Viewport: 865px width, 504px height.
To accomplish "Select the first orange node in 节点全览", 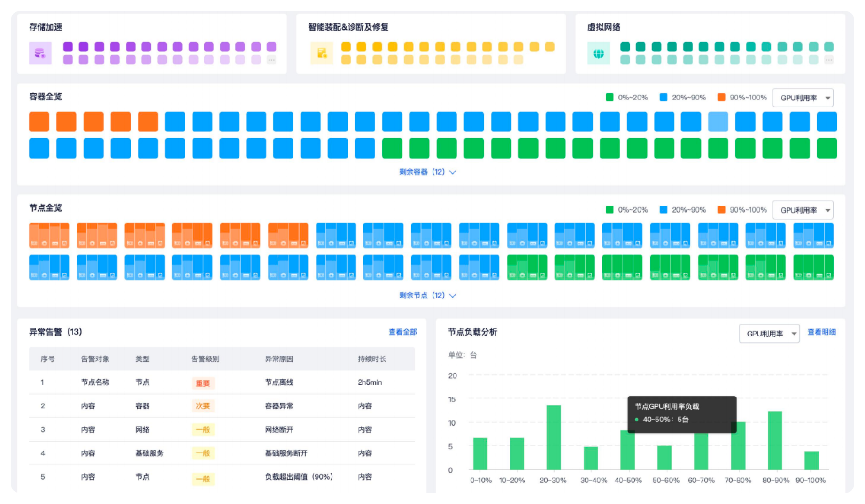I will click(x=49, y=235).
